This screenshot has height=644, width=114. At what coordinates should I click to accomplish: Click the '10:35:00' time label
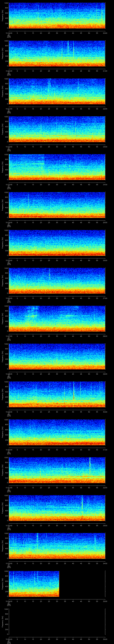pos(9,639)
